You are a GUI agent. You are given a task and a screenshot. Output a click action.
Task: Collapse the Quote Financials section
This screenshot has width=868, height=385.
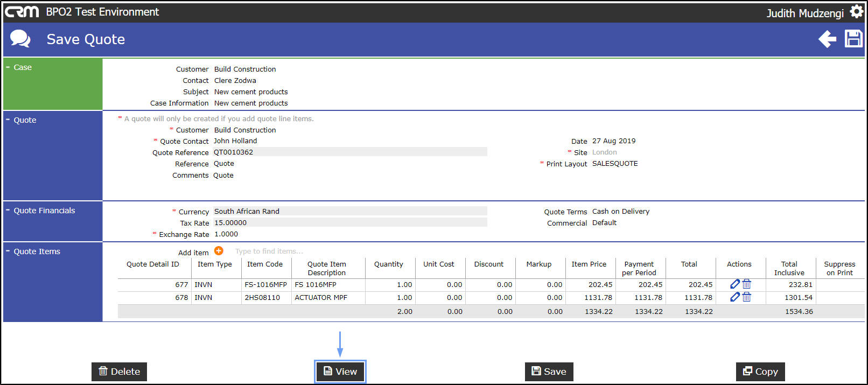point(8,210)
